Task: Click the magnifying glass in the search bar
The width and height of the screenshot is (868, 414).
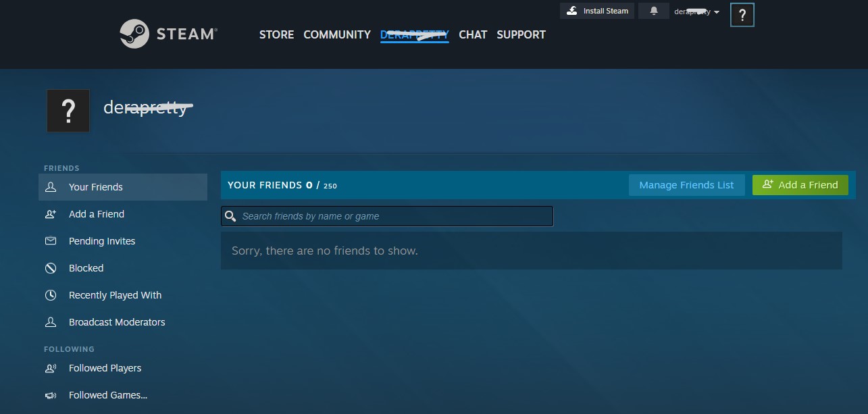Action: click(230, 215)
